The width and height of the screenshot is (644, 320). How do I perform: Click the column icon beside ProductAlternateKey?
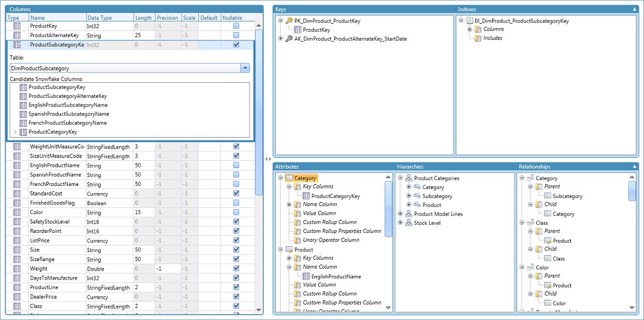(x=17, y=35)
